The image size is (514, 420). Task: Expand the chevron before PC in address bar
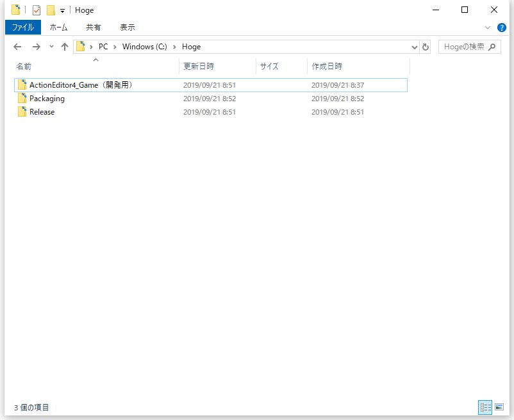91,47
